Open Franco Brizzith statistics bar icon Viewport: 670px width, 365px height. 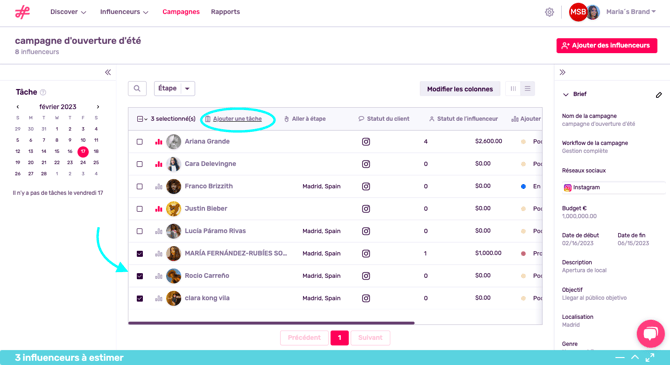[159, 186]
